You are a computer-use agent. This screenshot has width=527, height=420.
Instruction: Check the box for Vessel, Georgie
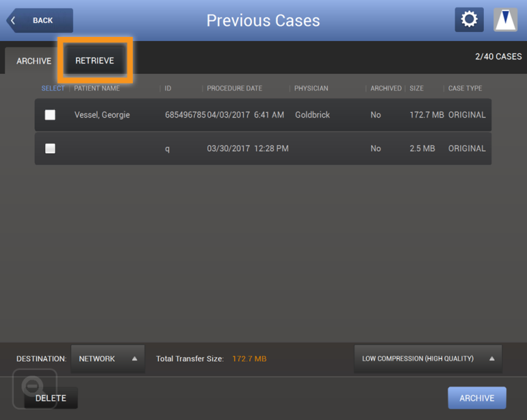(50, 115)
